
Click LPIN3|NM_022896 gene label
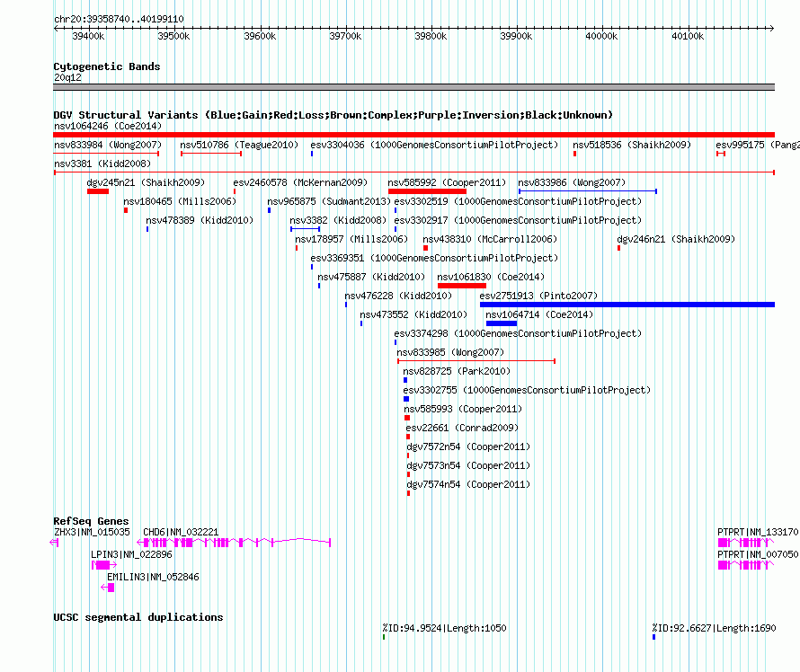[131, 554]
